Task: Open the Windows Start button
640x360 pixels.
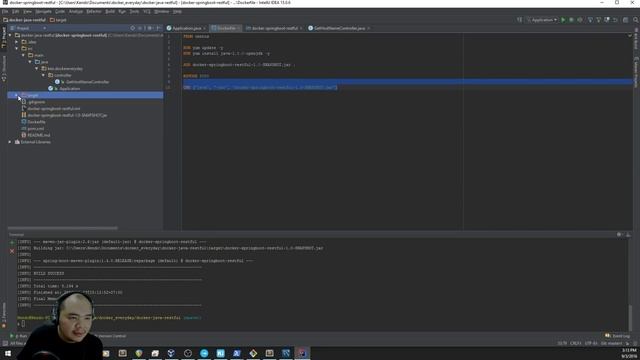Action: [8, 353]
